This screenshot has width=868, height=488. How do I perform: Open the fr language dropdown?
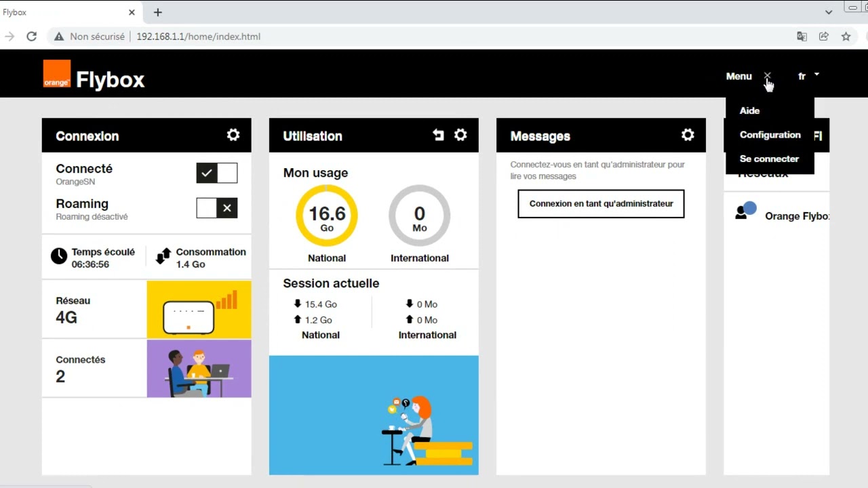point(808,76)
